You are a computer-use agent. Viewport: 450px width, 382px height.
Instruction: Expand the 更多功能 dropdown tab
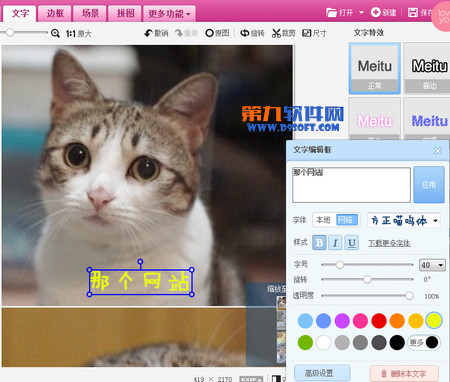coord(169,14)
